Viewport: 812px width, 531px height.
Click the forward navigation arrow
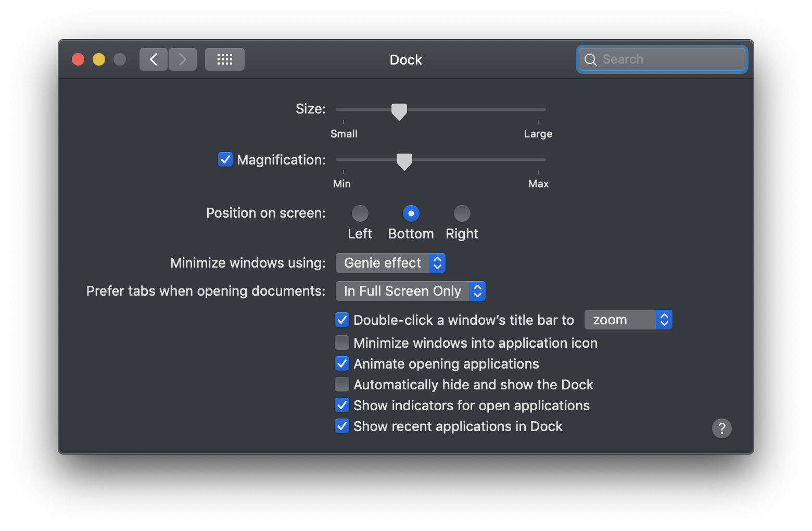click(183, 59)
